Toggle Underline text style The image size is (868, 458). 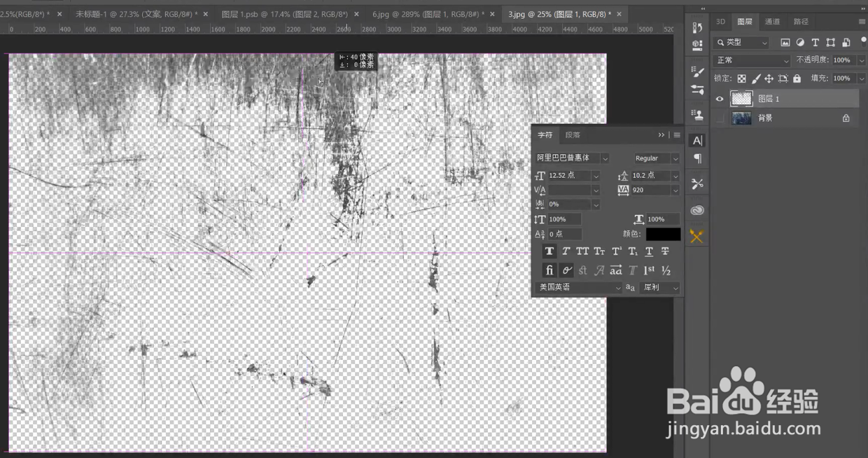coord(649,251)
